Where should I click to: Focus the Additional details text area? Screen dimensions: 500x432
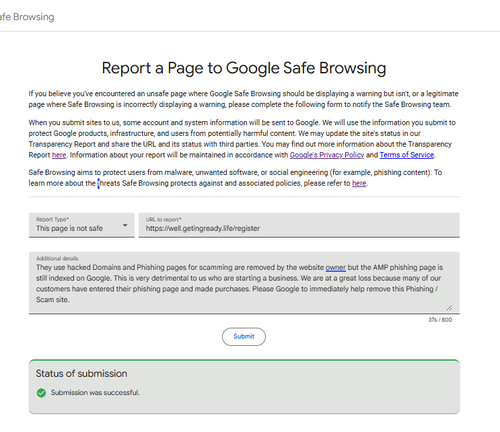pos(244,282)
